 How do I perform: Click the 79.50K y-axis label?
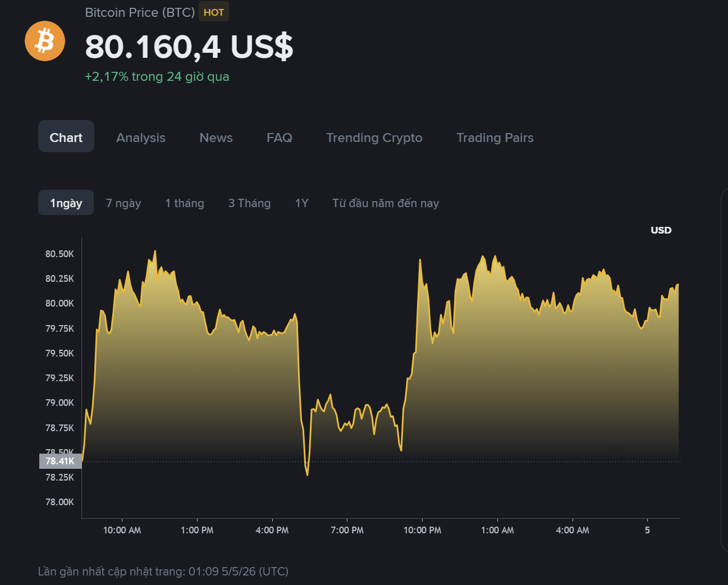point(59,353)
